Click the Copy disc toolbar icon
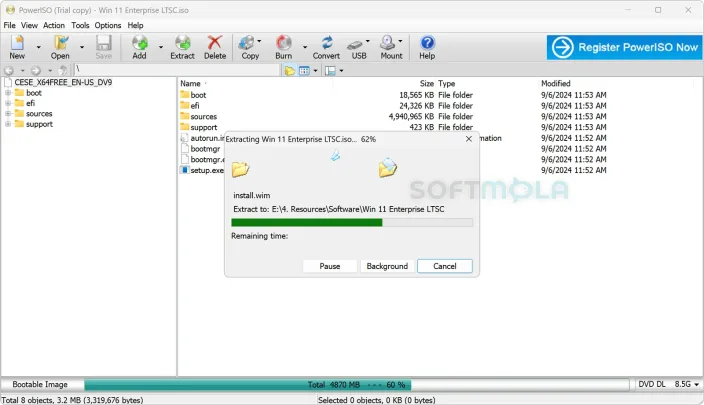This screenshot has width=704, height=405. [250, 47]
